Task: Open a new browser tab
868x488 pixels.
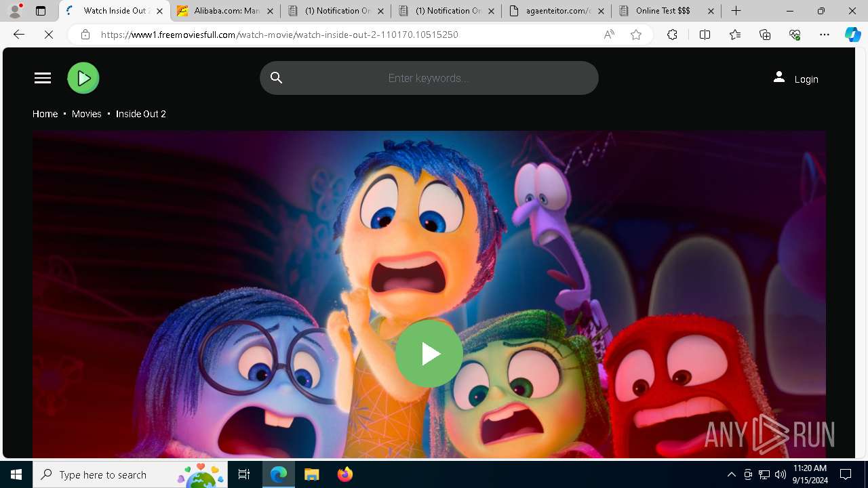Action: coord(736,11)
